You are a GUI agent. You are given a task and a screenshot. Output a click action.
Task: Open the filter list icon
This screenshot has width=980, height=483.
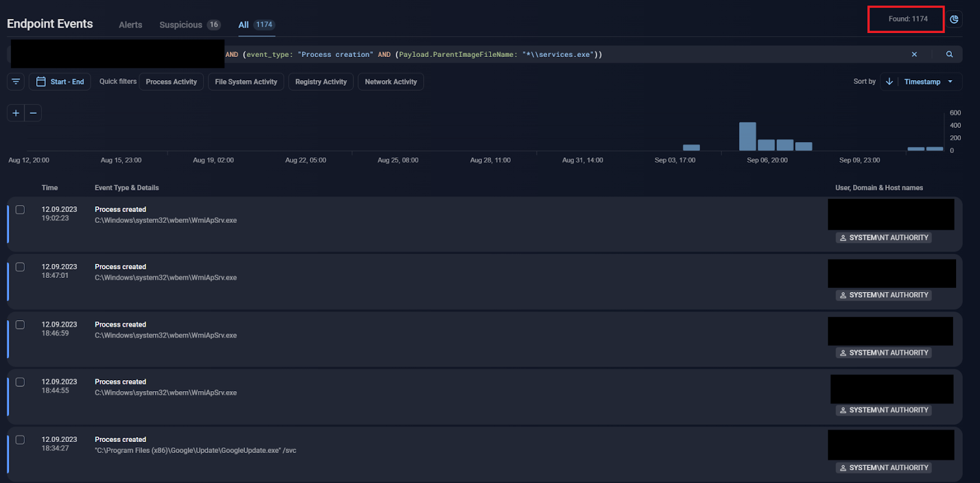(16, 81)
